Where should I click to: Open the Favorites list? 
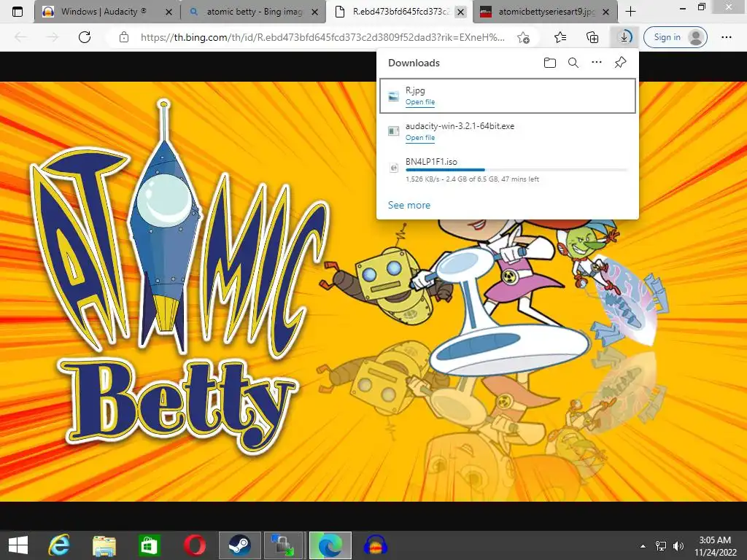560,37
